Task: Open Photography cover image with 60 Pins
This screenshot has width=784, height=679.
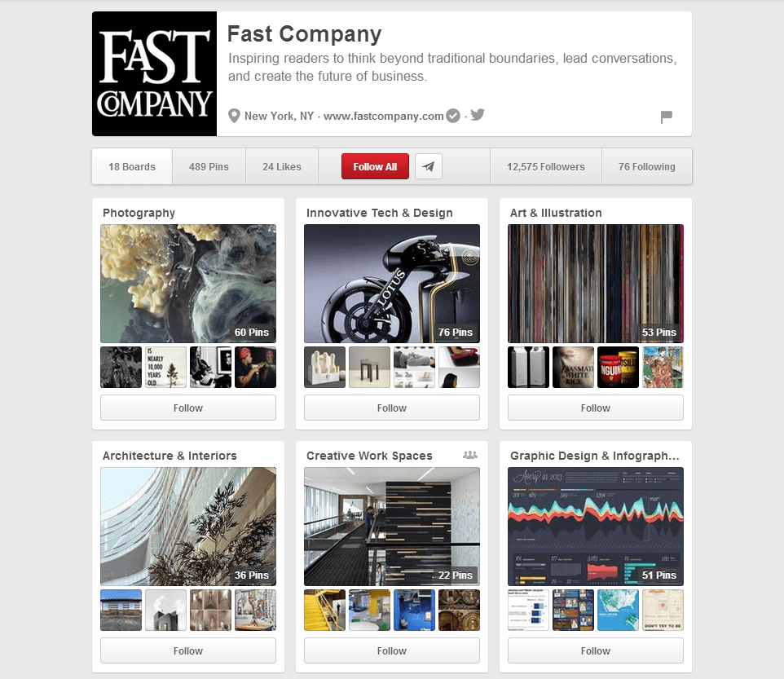Action: [x=188, y=284]
